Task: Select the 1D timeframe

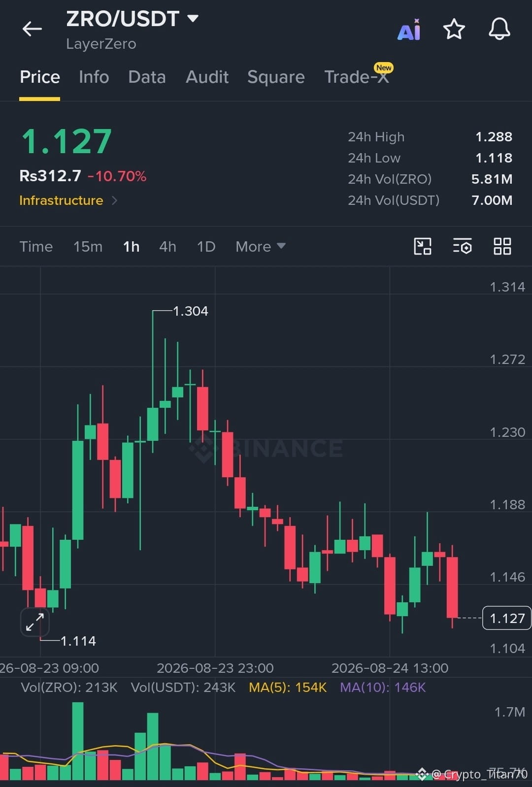Action: coord(206,246)
